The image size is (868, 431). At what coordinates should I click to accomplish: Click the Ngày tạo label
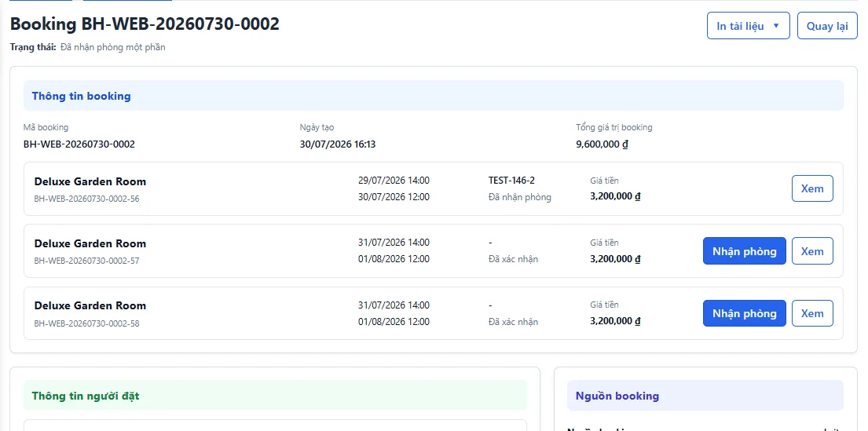click(x=317, y=127)
